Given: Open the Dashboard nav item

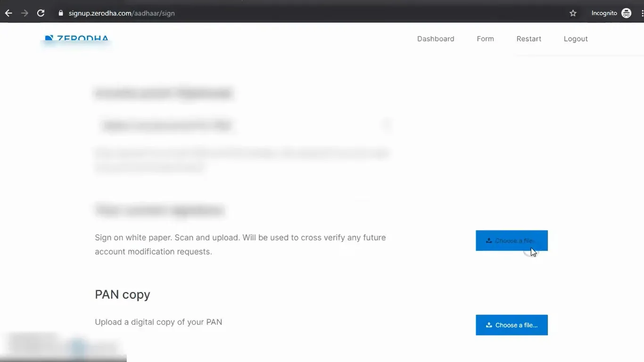Looking at the screenshot, I should click(436, 39).
